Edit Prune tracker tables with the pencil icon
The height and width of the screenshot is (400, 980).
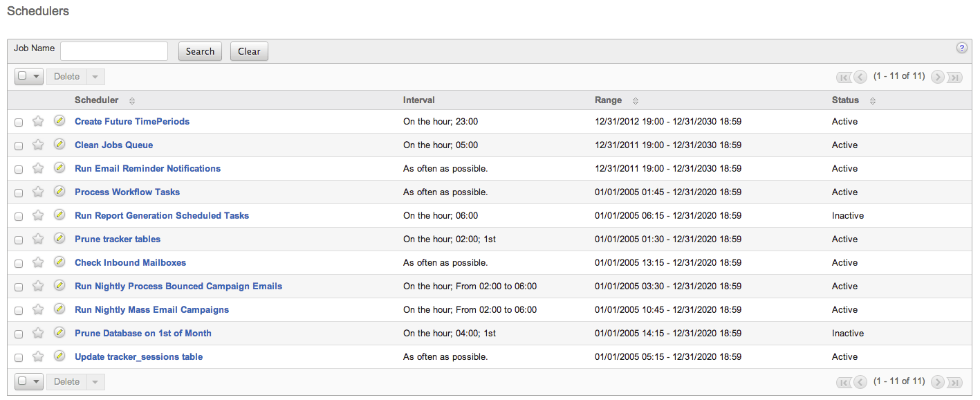tap(59, 238)
